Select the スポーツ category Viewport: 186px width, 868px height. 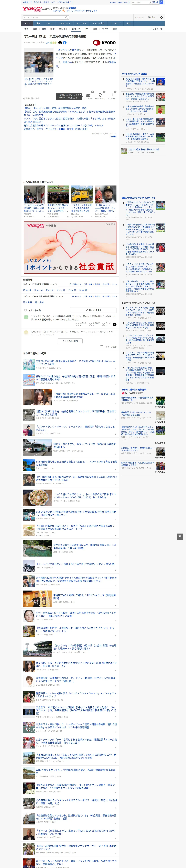point(76,29)
